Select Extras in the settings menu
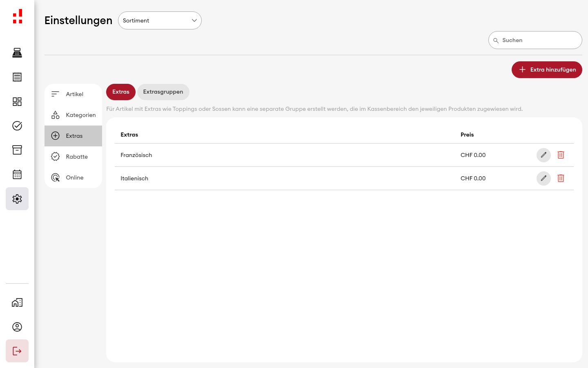Image resolution: width=588 pixels, height=368 pixels. 73,136
